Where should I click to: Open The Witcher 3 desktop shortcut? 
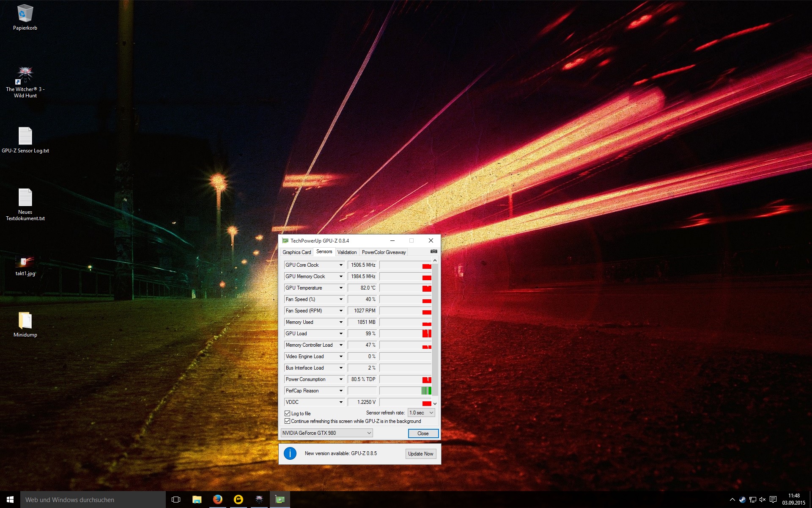point(25,76)
